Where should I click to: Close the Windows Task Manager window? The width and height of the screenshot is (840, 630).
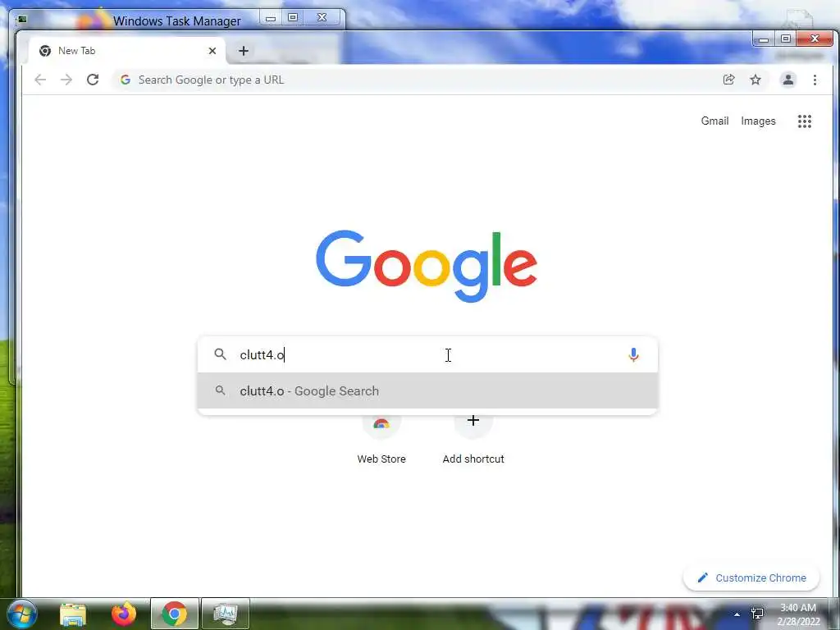(322, 18)
